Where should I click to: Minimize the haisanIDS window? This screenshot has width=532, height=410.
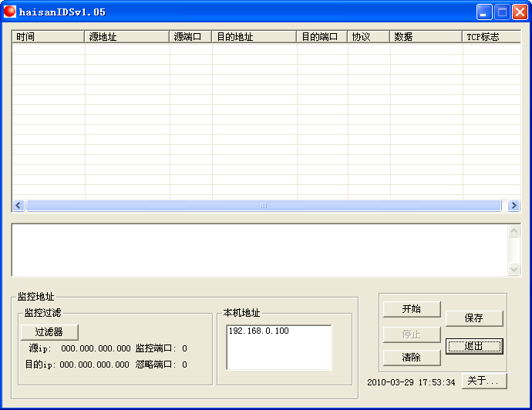(484, 12)
